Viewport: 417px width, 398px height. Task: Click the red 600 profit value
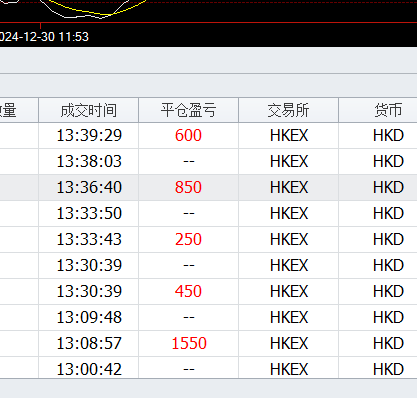click(188, 135)
